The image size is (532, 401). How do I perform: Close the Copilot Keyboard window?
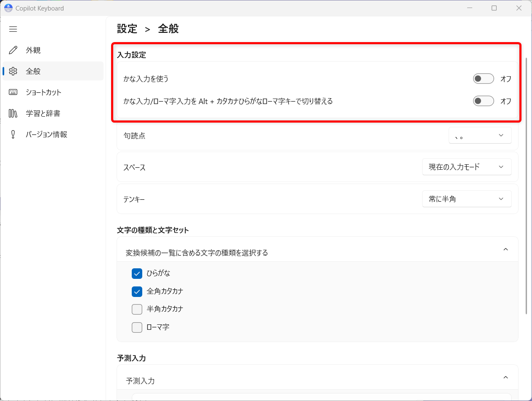[519, 8]
